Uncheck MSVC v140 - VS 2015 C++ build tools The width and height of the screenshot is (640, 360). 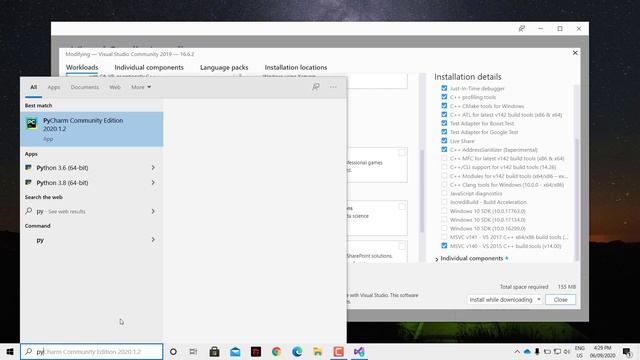pyautogui.click(x=444, y=246)
